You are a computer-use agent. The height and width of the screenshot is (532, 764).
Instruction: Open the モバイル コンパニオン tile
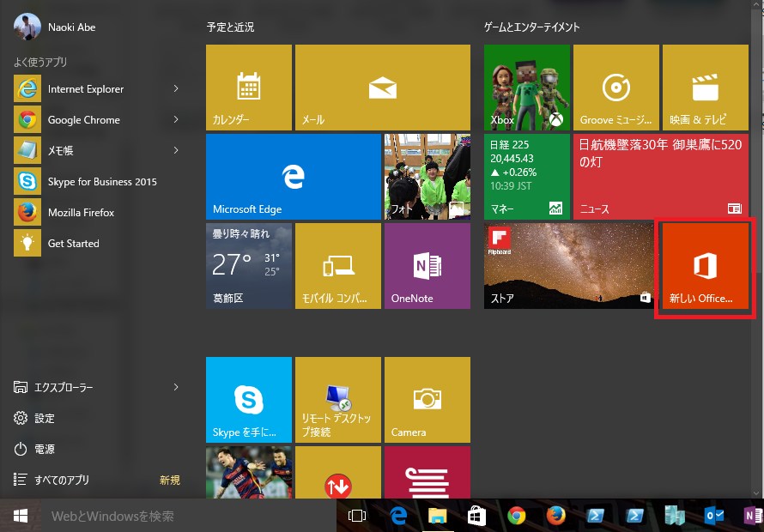(338, 266)
